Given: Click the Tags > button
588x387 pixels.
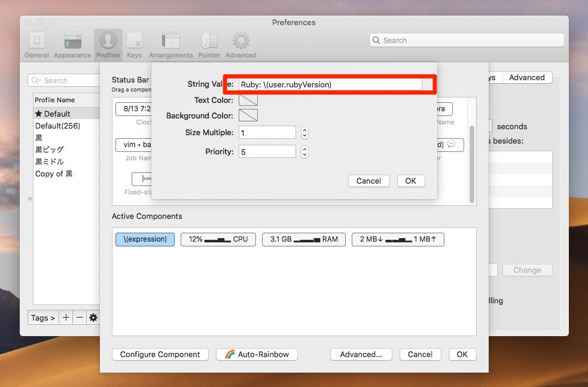Looking at the screenshot, I should [43, 318].
